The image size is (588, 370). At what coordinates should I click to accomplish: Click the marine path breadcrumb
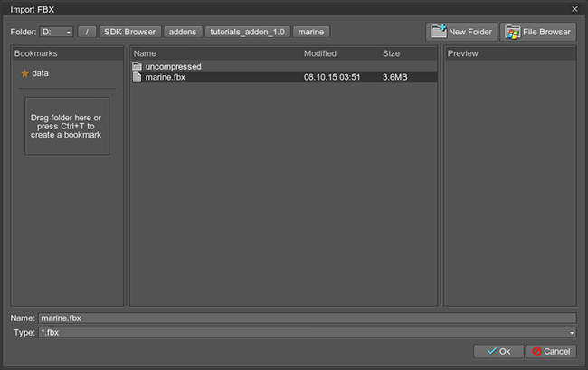pyautogui.click(x=311, y=33)
